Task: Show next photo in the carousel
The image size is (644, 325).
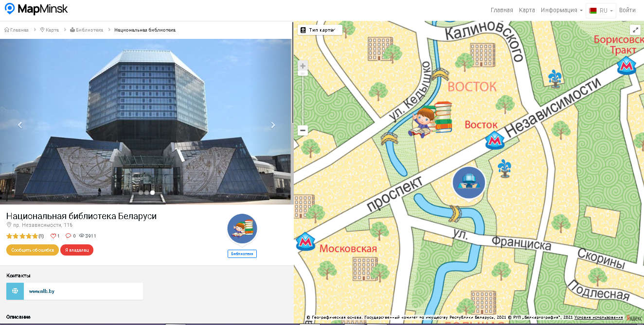Action: pos(273,125)
